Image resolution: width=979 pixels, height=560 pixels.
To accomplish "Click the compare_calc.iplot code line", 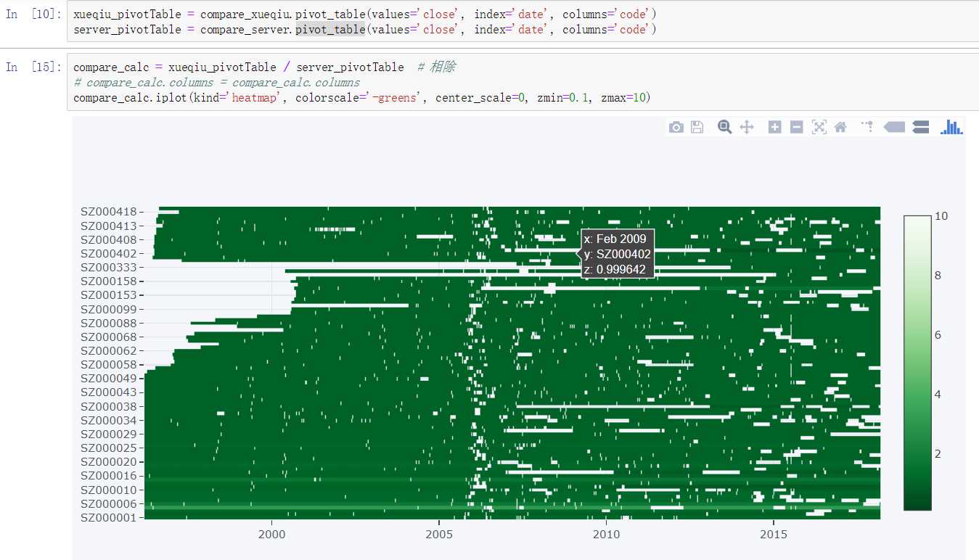I will (x=361, y=97).
